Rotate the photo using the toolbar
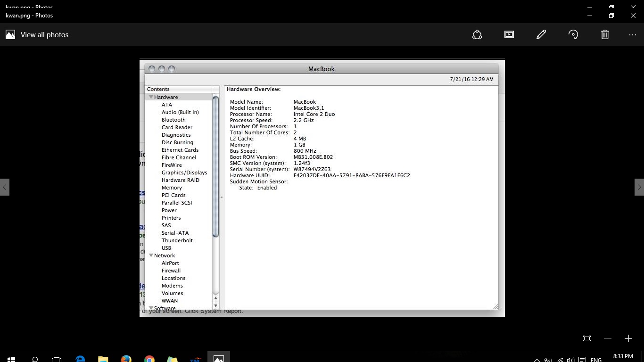This screenshot has width=644, height=362. coord(573,34)
